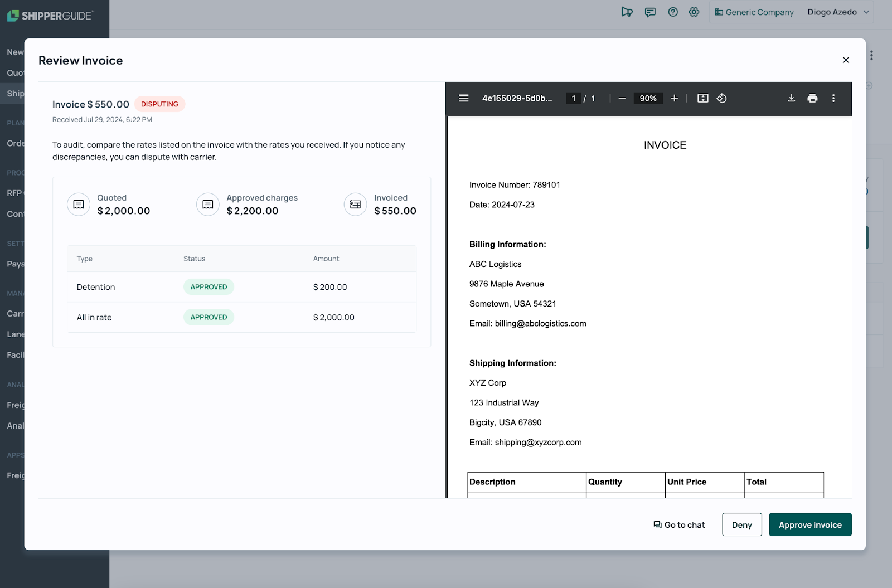Click the Invoiced $ 550.00 value

coord(395,211)
